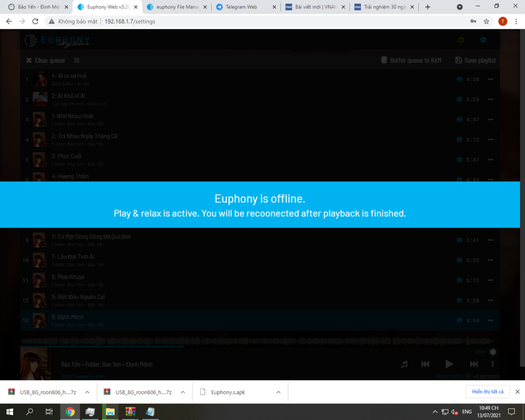Open Euphony.s.apk download

pyautogui.click(x=227, y=392)
